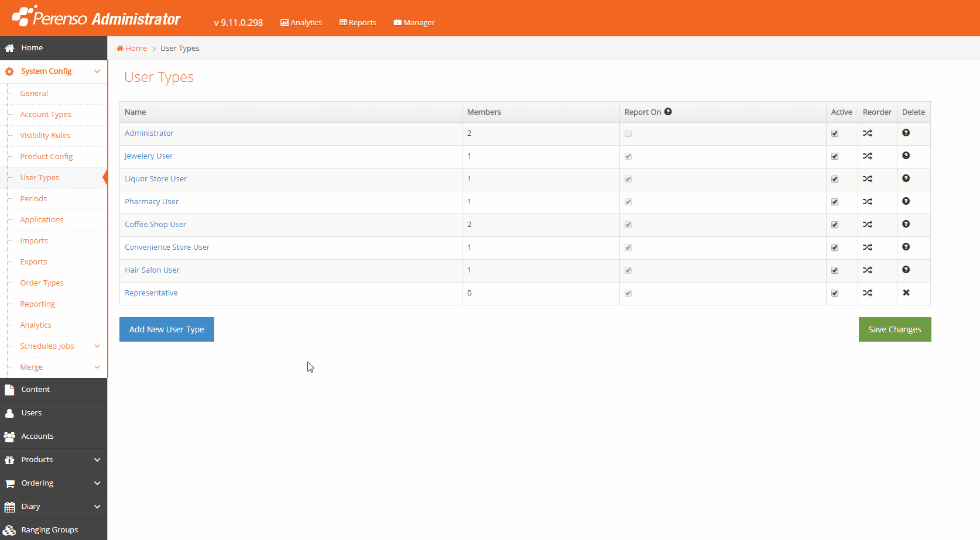The image size is (980, 540).
Task: Click the Perenso Administrator logo
Action: click(x=97, y=18)
